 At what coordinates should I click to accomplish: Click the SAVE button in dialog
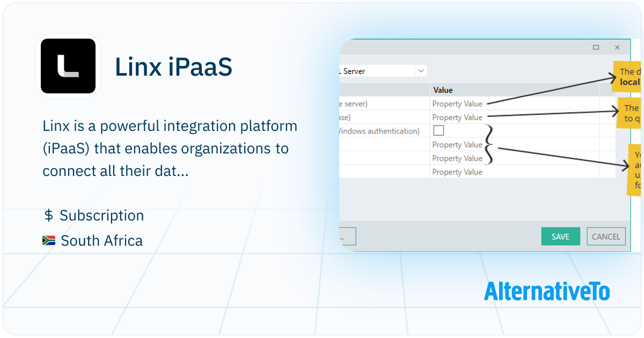pos(560,237)
